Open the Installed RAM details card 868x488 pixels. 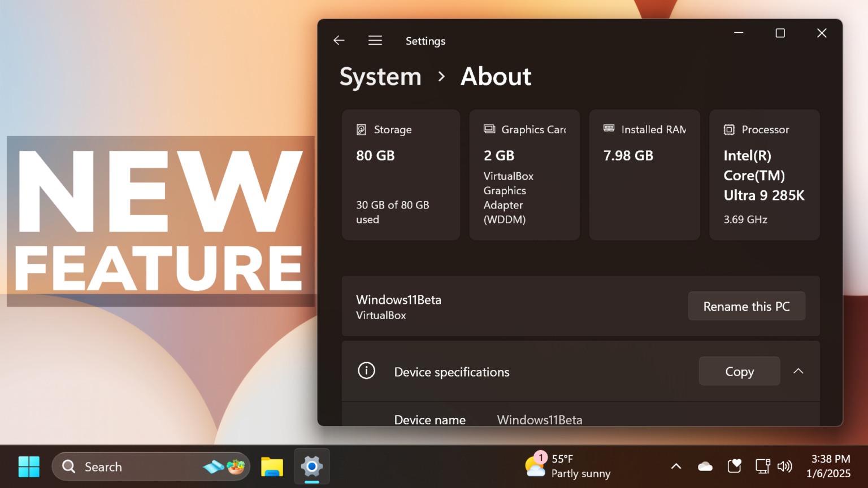pos(644,175)
